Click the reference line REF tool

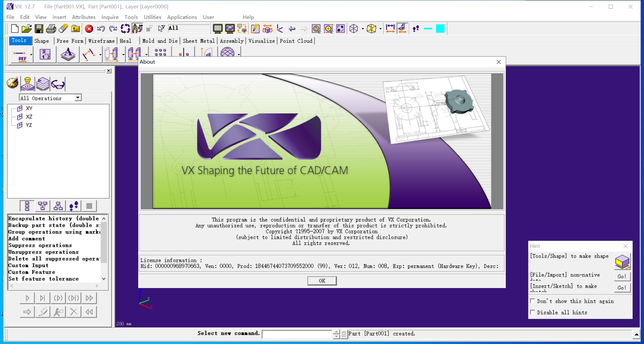[20, 55]
